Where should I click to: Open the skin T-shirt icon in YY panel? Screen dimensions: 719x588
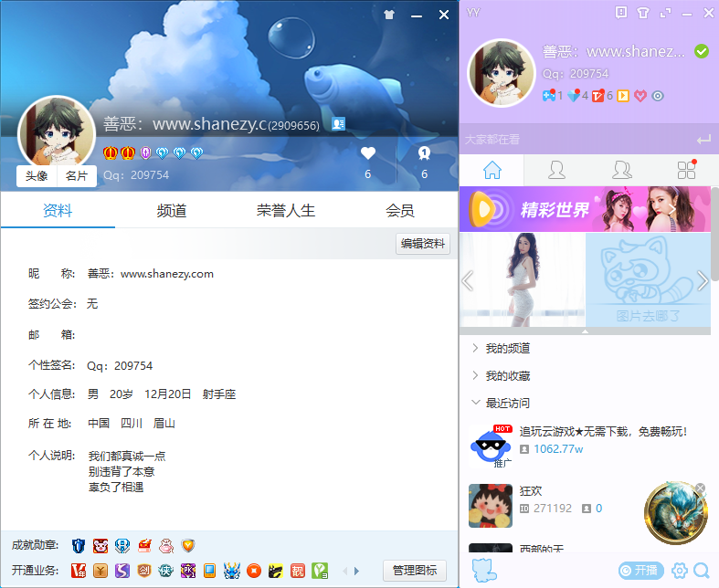pos(643,13)
